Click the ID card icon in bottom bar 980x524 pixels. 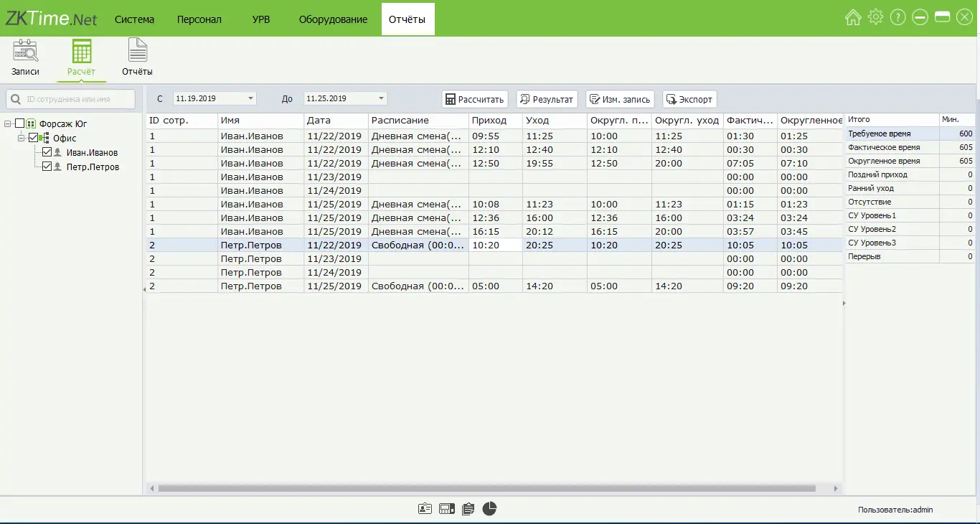pyautogui.click(x=425, y=509)
